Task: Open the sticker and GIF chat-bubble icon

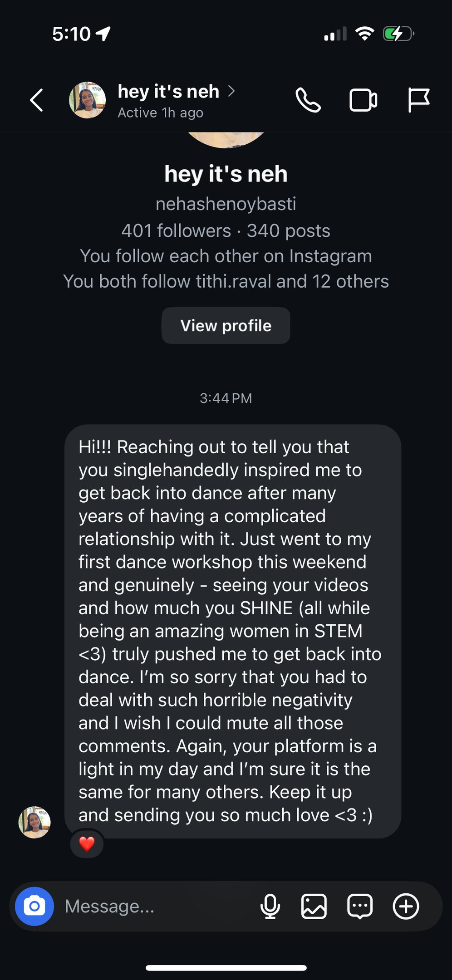Action: 360,906
